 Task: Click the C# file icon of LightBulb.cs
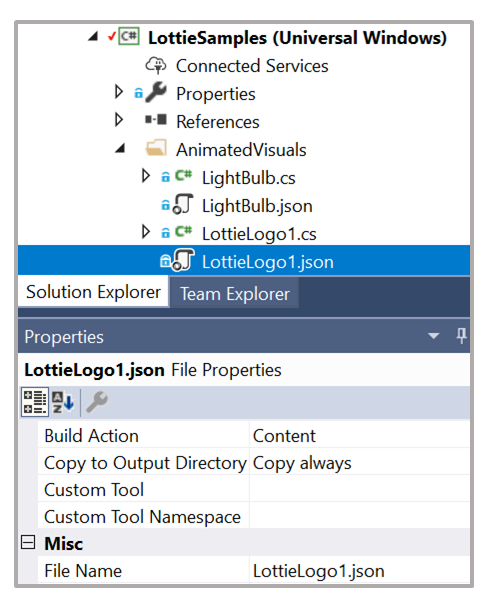coord(183,175)
